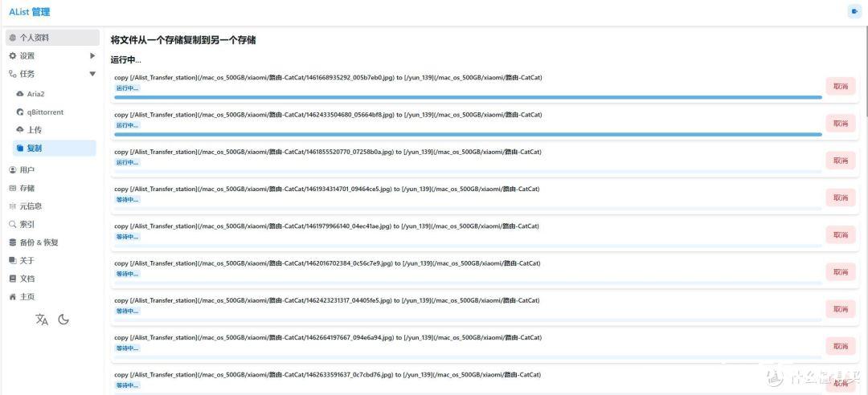Click the 关于 about icon
Image resolution: width=868 pixels, height=395 pixels.
[12, 261]
